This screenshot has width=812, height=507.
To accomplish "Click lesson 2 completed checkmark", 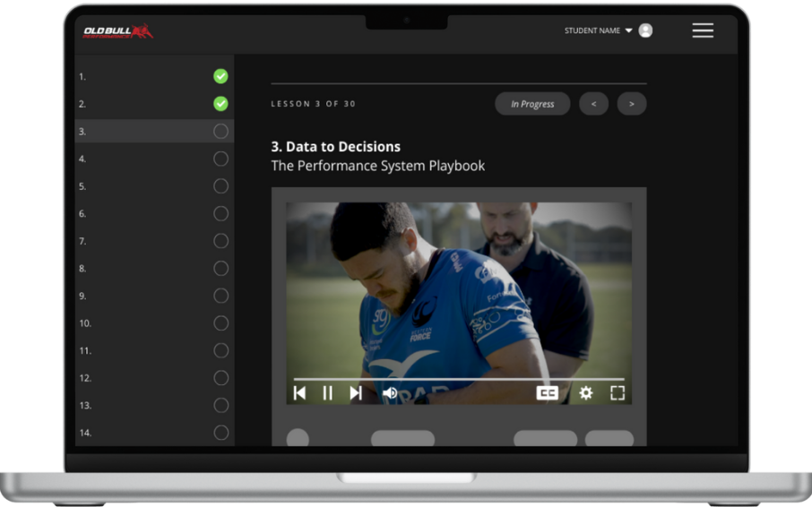I will tap(220, 104).
